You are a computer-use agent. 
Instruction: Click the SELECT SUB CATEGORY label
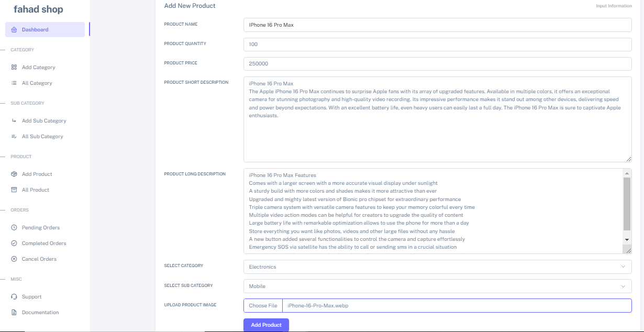tap(188, 286)
